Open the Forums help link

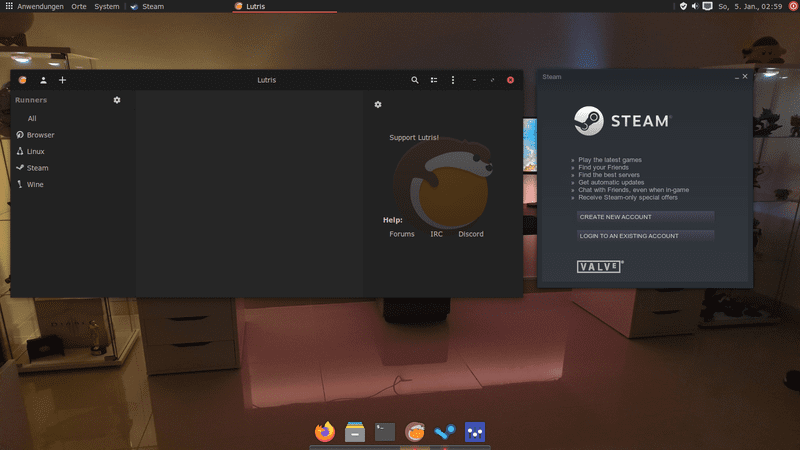point(402,234)
